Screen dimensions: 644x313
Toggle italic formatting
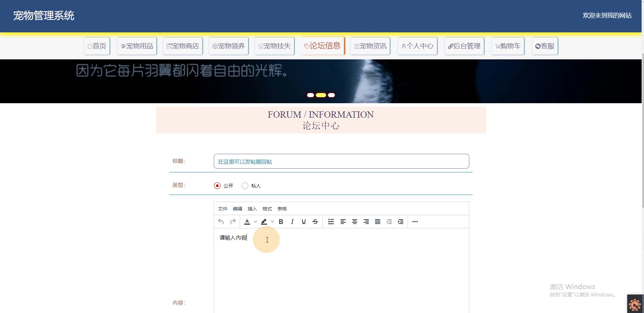(x=292, y=222)
